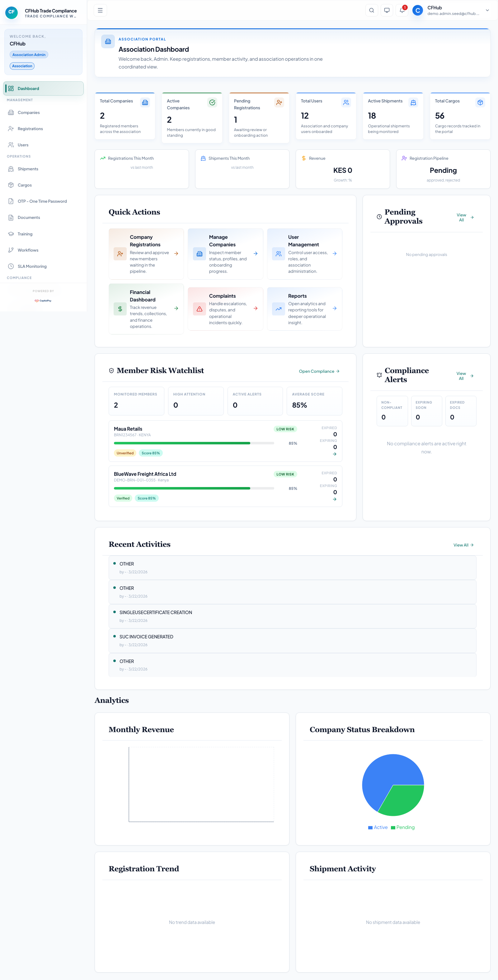Collapse the sidebar with the hamburger icon
Screen dimensions: 498x980
pyautogui.click(x=100, y=10)
